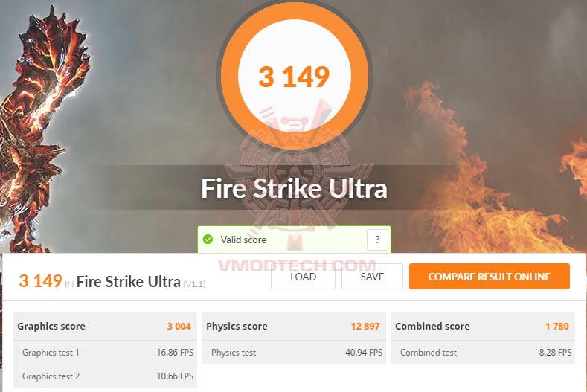The width and height of the screenshot is (587, 392).
Task: Click the green Valid score checkmark icon
Action: pyautogui.click(x=208, y=240)
